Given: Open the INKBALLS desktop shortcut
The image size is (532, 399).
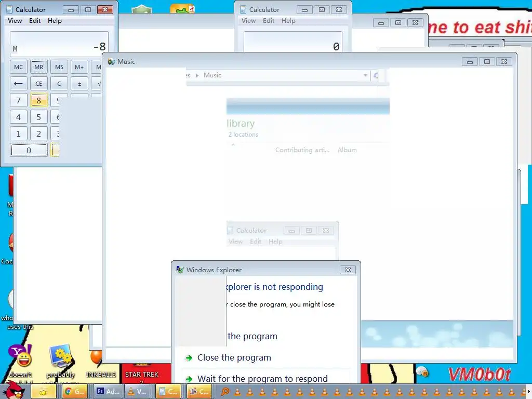Looking at the screenshot, I should click(101, 364).
